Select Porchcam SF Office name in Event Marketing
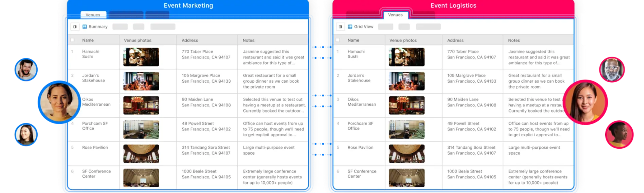Screen dimensions: 644x193 [x=95, y=126]
